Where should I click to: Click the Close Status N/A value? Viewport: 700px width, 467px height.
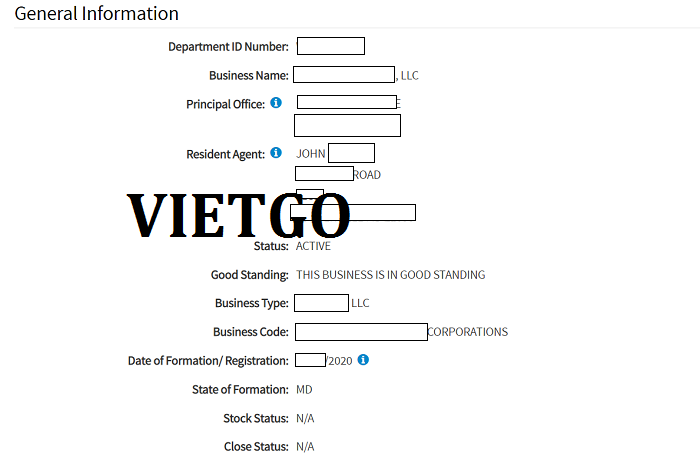(x=305, y=446)
